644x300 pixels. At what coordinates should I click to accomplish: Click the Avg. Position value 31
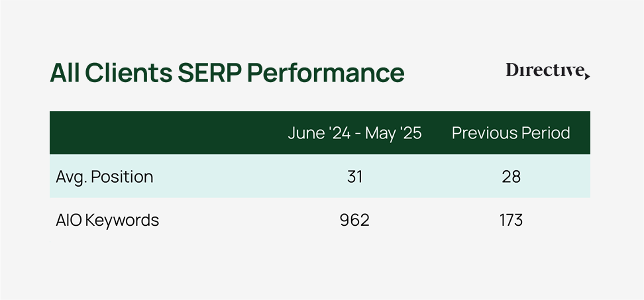tap(354, 177)
